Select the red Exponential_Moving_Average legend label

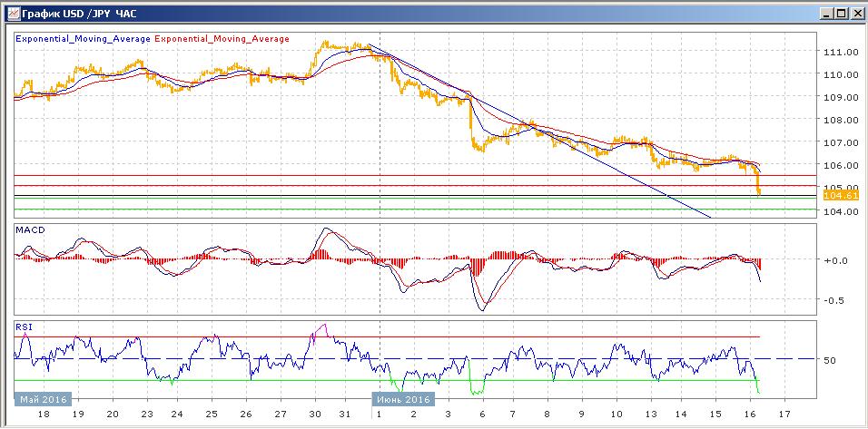(223, 39)
